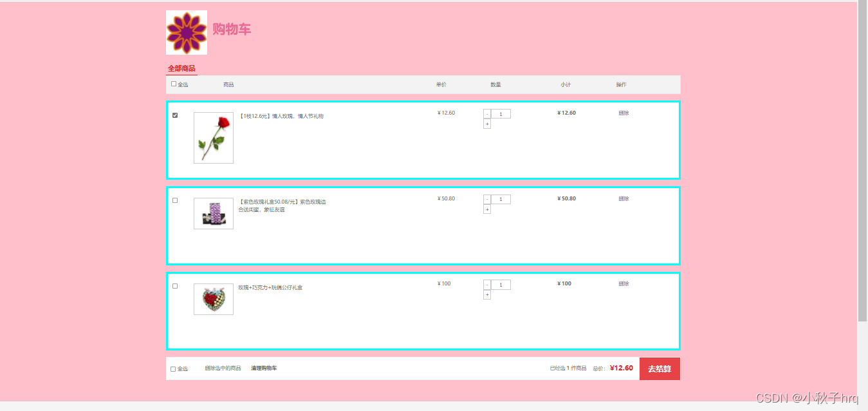
Task: Click the 购物车 page title
Action: [232, 30]
